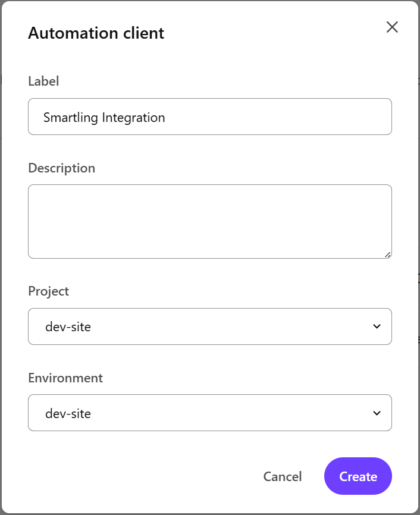Expand the Project chevron arrow

click(376, 326)
